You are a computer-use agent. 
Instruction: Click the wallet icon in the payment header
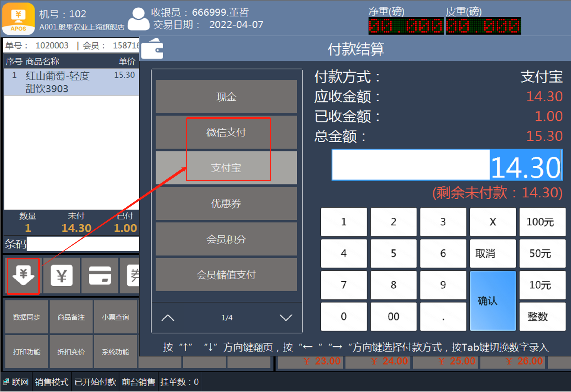[x=152, y=49]
